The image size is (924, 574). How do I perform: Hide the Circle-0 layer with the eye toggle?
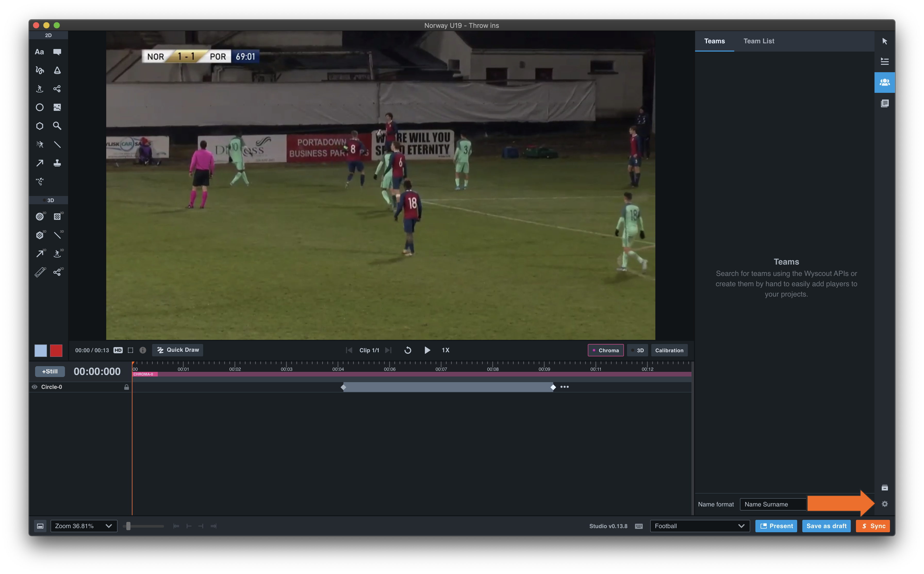coord(35,387)
